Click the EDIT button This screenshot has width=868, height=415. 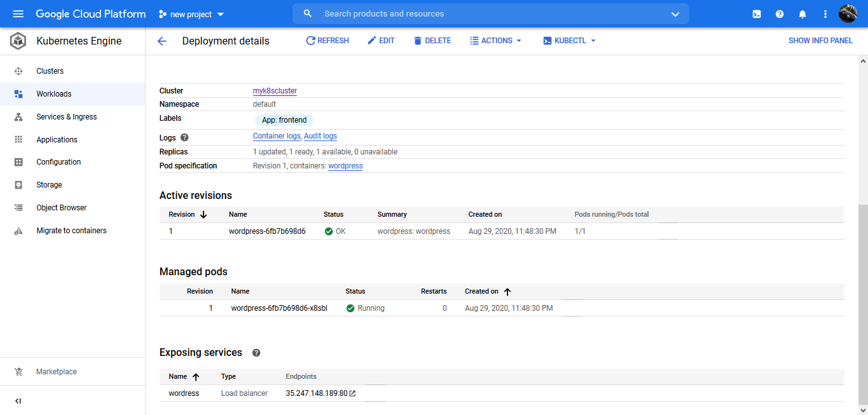[381, 41]
